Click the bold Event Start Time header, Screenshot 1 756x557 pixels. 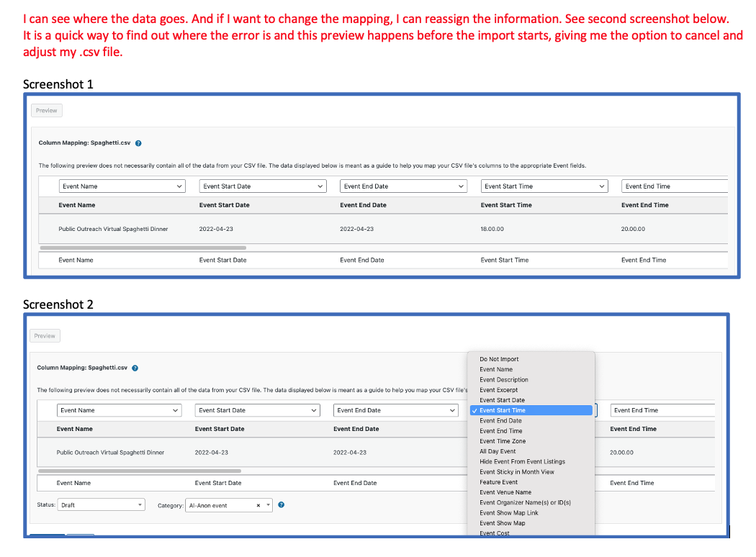pyautogui.click(x=506, y=205)
